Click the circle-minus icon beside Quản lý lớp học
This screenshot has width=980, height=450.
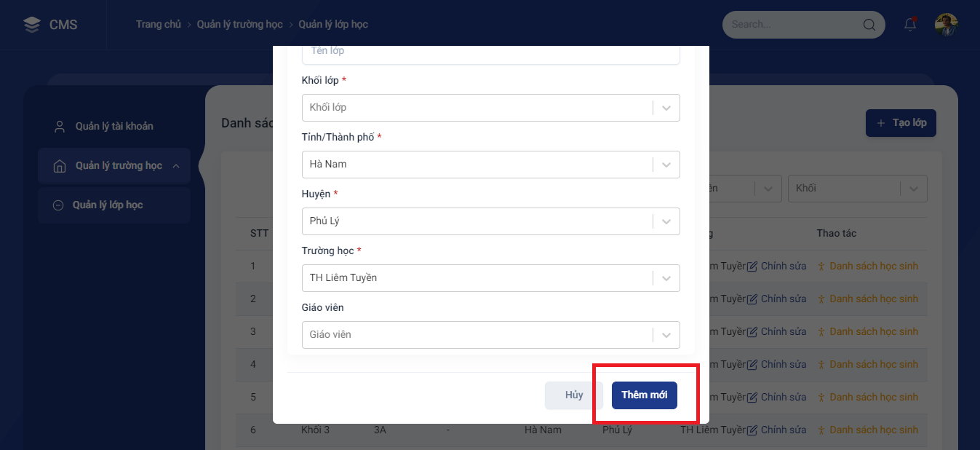pos(58,205)
